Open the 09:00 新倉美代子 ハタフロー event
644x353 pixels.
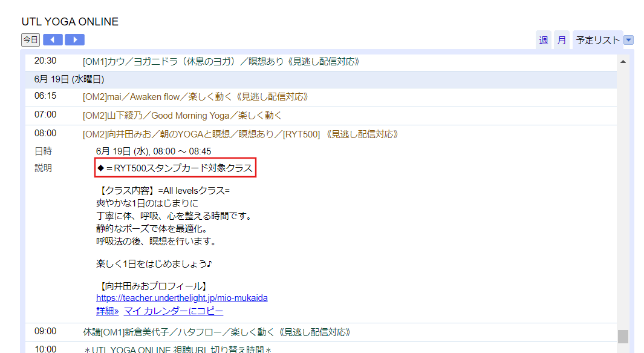216,332
